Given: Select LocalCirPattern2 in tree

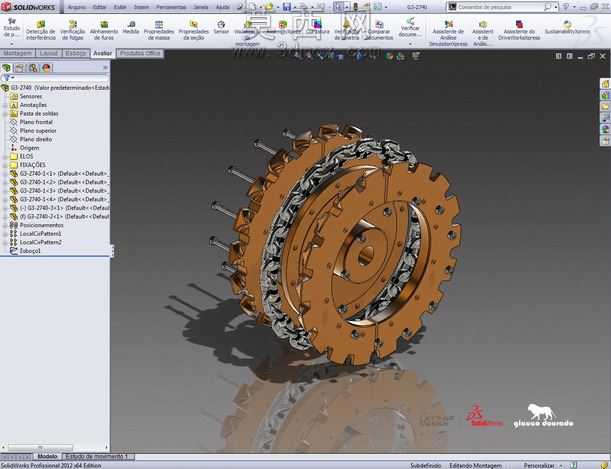Looking at the screenshot, I should click(x=41, y=242).
